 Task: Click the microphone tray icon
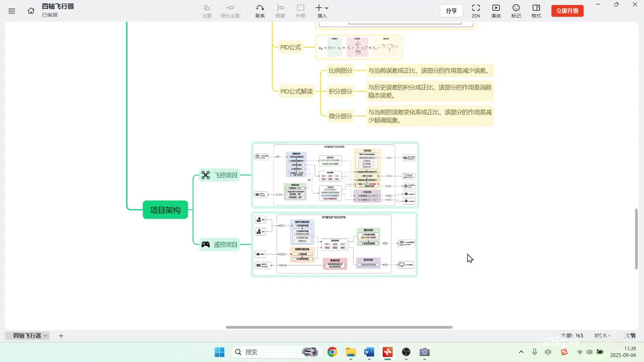tap(534, 352)
